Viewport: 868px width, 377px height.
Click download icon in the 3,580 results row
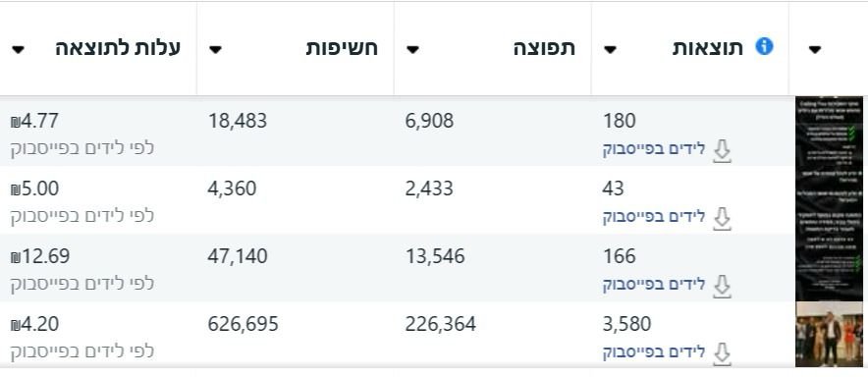[722, 354]
